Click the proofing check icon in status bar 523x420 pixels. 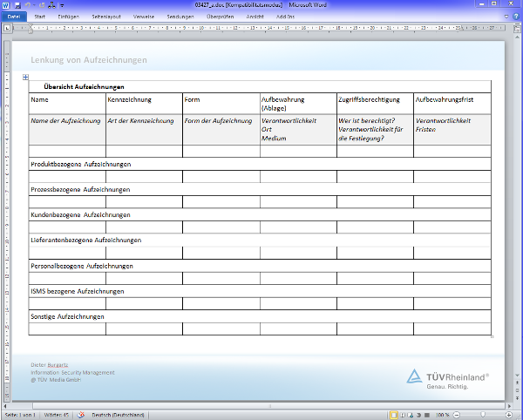click(x=80, y=414)
